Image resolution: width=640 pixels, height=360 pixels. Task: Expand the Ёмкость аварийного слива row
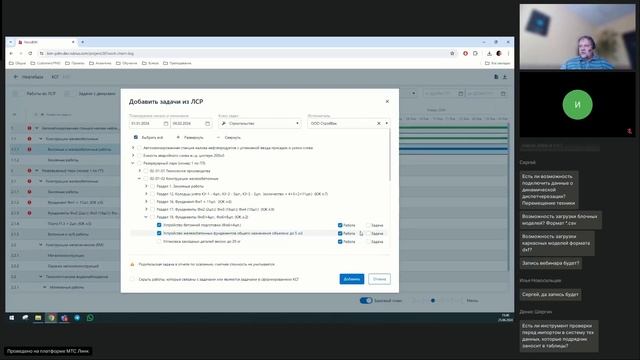click(x=133, y=156)
